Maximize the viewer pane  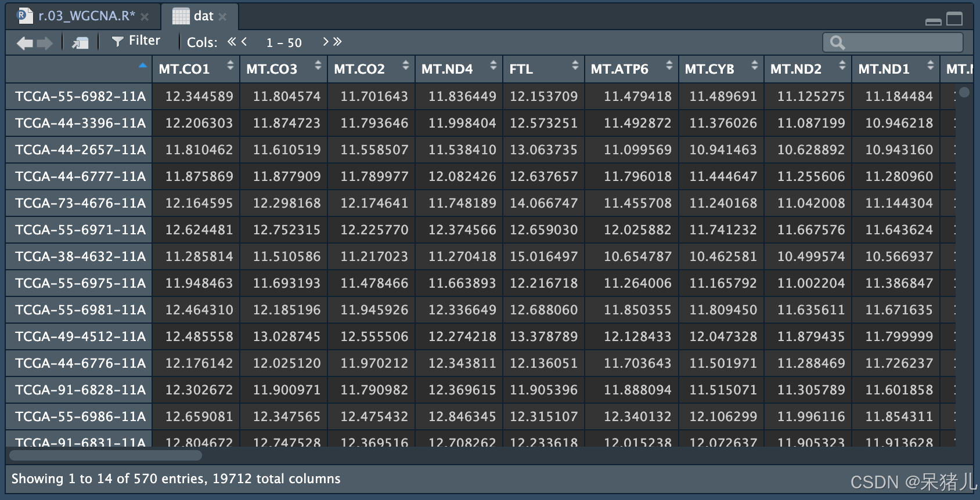tap(954, 19)
